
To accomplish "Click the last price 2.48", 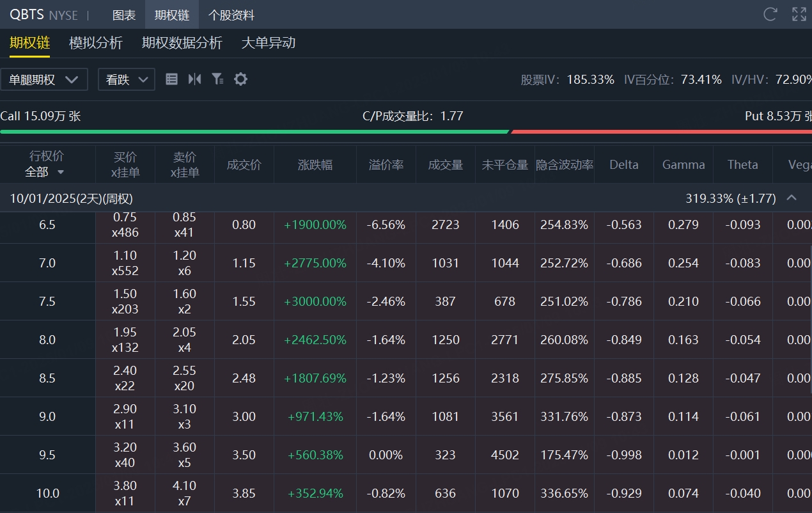I will pos(244,378).
